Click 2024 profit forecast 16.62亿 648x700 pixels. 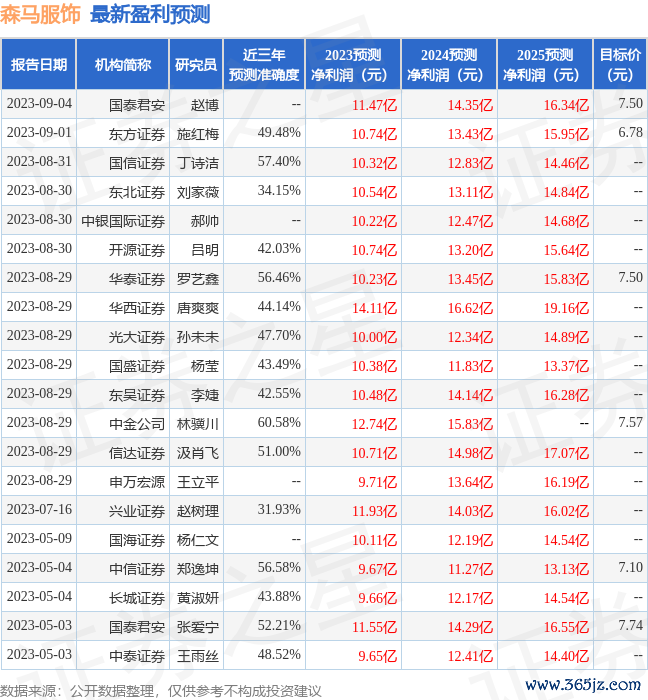pos(470,308)
